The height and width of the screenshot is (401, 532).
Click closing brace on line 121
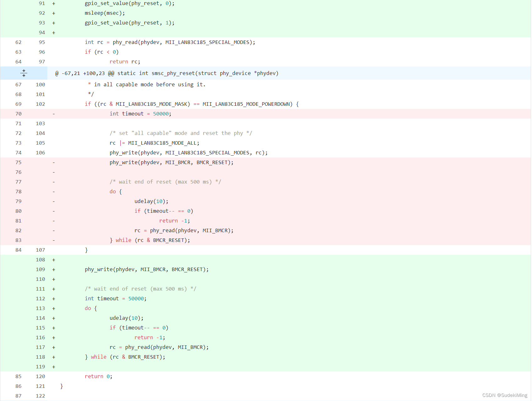coord(61,386)
